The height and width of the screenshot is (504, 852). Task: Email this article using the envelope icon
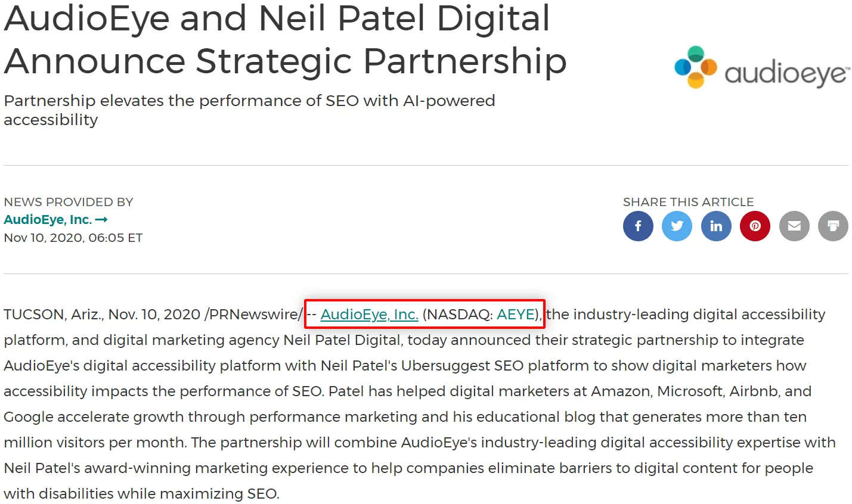click(x=794, y=226)
